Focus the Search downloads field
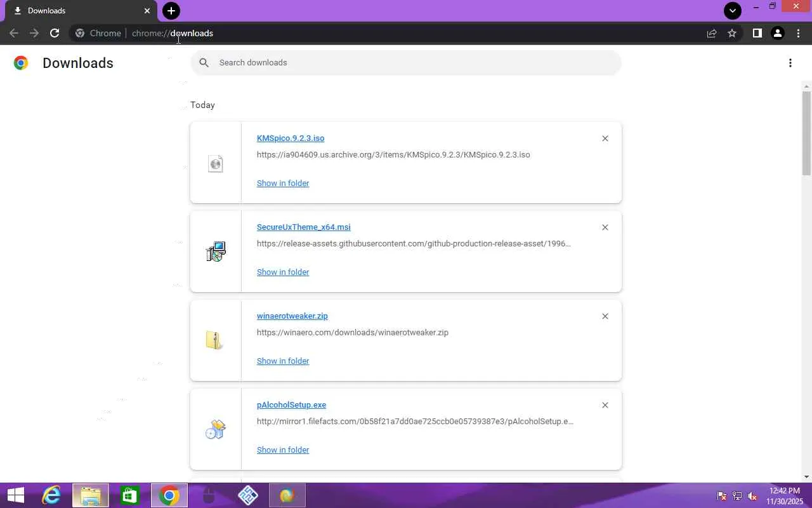This screenshot has height=508, width=812. 406,63
